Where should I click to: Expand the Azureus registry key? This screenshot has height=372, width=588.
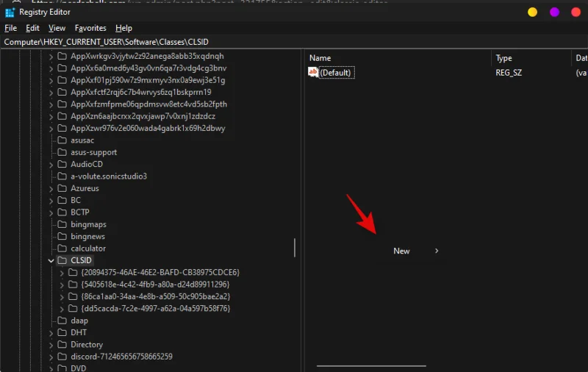tap(51, 188)
